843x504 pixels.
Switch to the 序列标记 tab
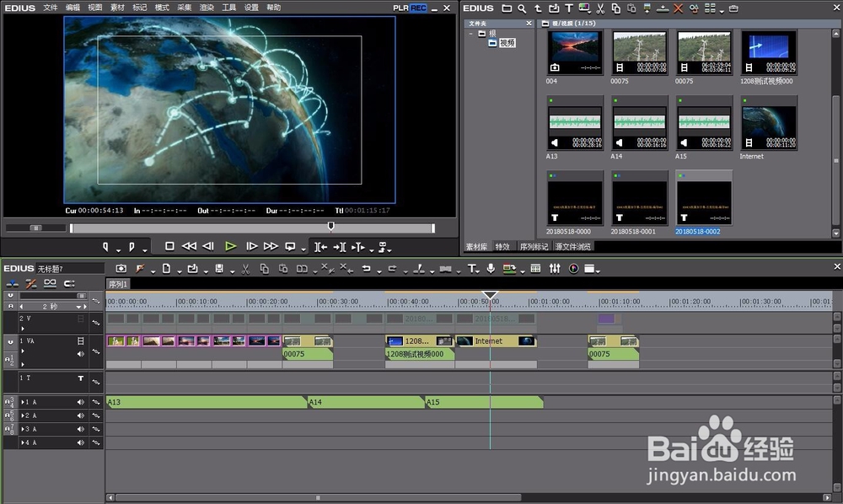point(534,247)
